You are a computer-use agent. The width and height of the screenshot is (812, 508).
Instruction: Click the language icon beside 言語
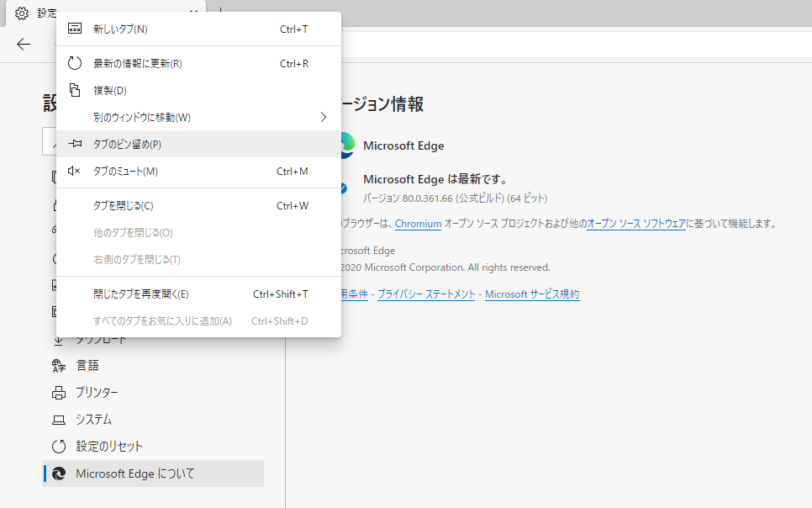coord(59,366)
